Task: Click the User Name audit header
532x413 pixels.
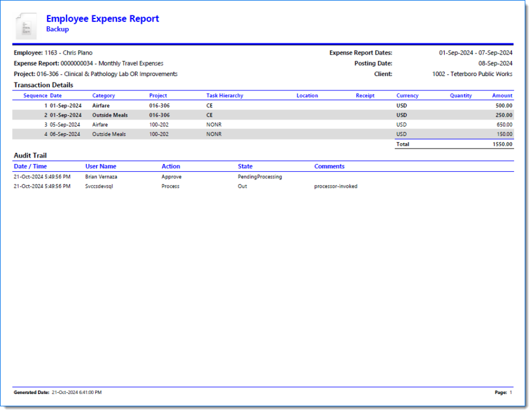Action: coord(100,166)
